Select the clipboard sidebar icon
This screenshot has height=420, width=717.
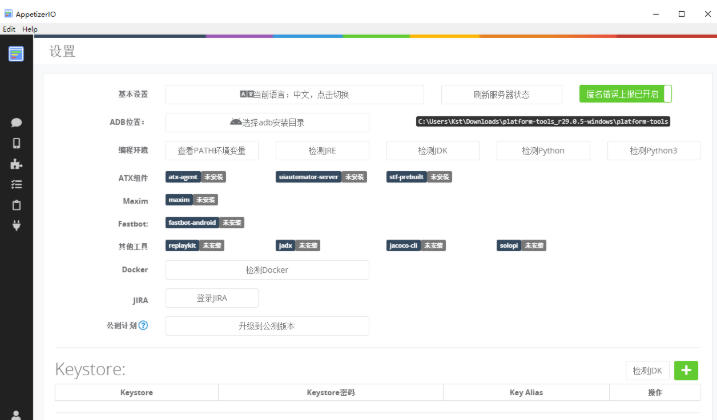click(16, 205)
